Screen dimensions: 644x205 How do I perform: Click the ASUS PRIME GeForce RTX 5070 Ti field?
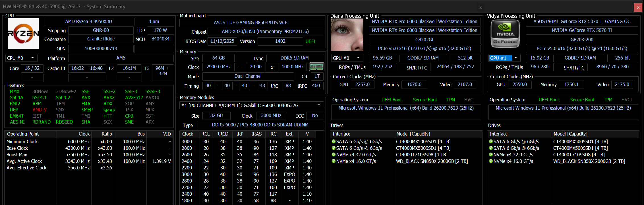click(x=582, y=22)
